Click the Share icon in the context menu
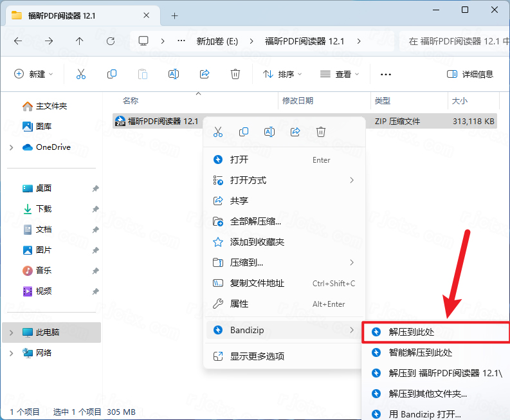This screenshot has width=510, height=420. (x=295, y=132)
